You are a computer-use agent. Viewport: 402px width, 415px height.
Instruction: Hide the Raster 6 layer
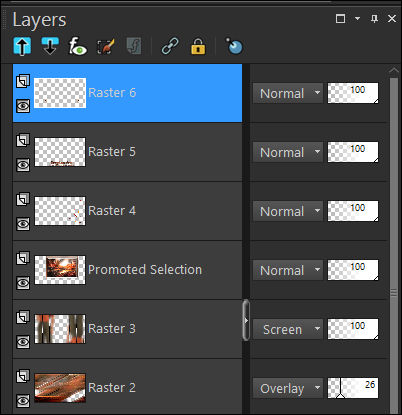(23, 106)
